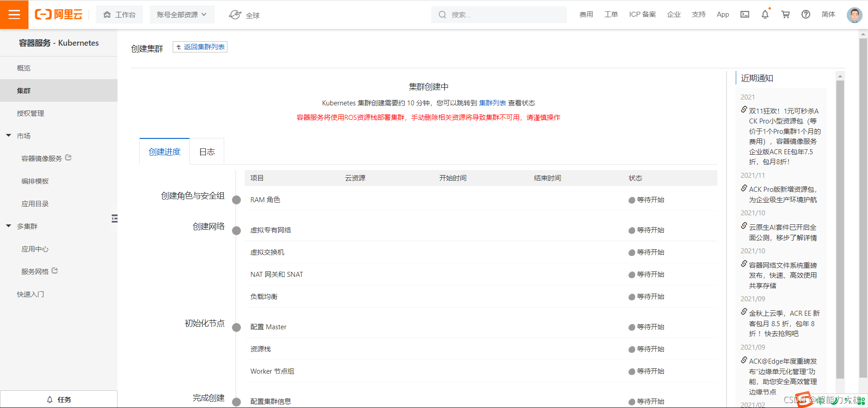
Task: Open 授权管理 in sidebar
Action: (30, 113)
